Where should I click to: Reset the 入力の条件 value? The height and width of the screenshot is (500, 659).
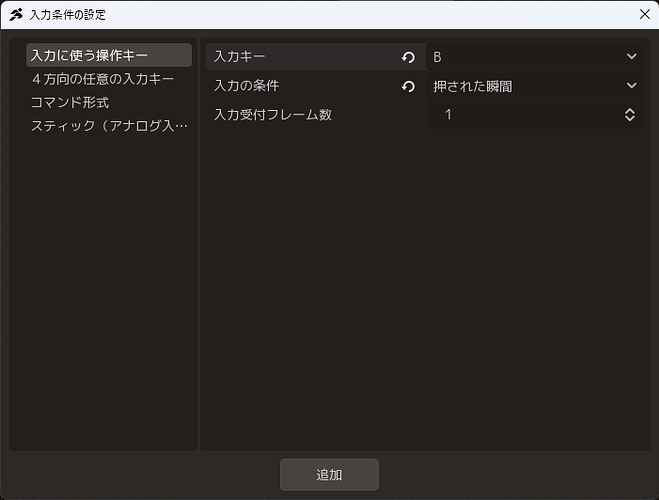tap(408, 86)
